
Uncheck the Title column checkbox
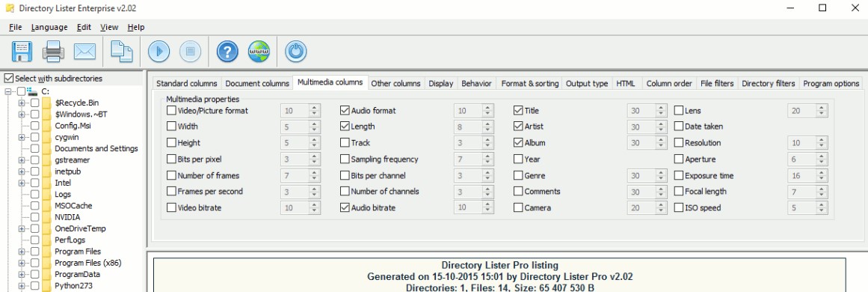coord(518,110)
